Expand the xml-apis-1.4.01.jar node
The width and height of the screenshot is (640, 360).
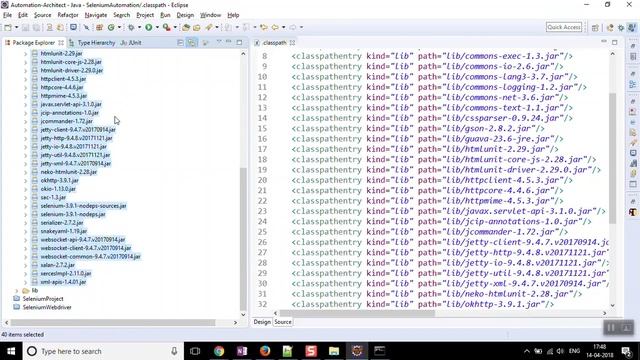[26, 282]
